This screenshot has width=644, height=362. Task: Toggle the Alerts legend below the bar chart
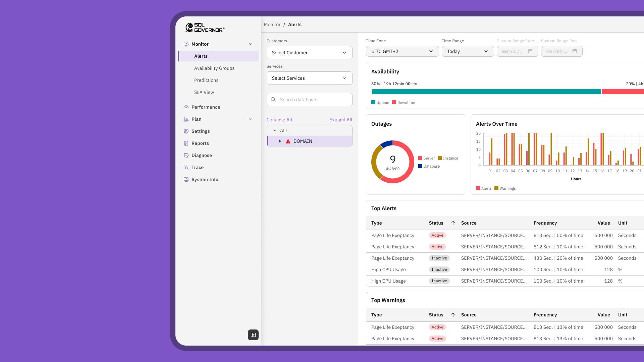point(483,188)
